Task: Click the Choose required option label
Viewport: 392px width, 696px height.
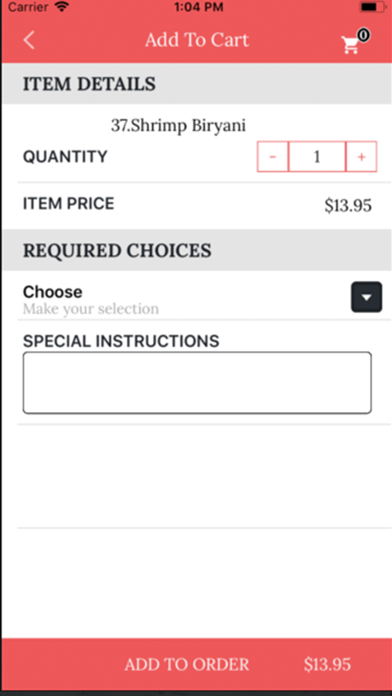Action: [52, 292]
